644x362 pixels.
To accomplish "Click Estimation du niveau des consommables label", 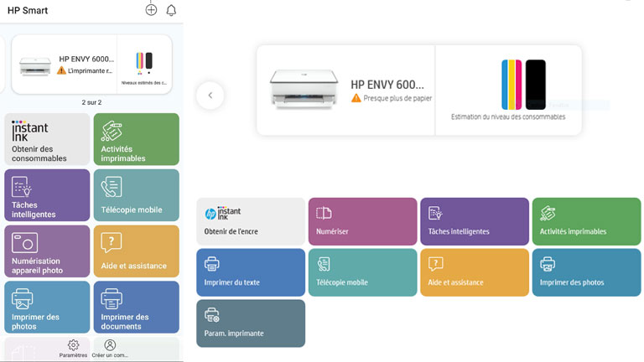I will pyautogui.click(x=508, y=117).
